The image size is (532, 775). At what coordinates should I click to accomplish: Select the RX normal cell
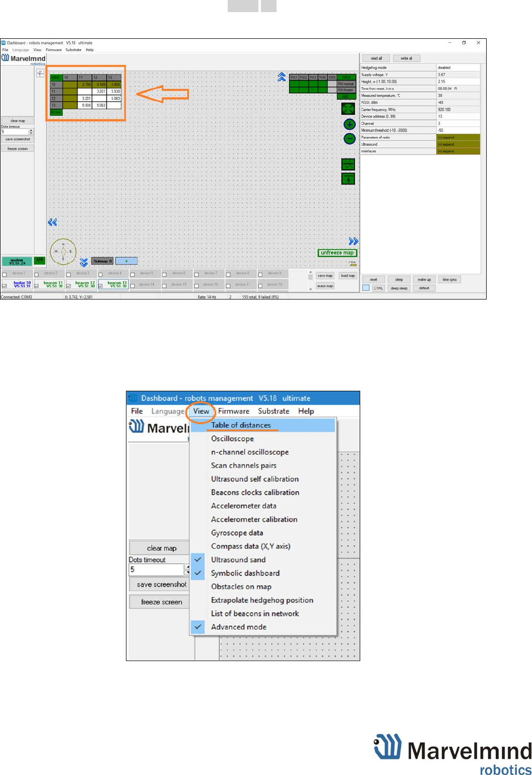coord(346,84)
